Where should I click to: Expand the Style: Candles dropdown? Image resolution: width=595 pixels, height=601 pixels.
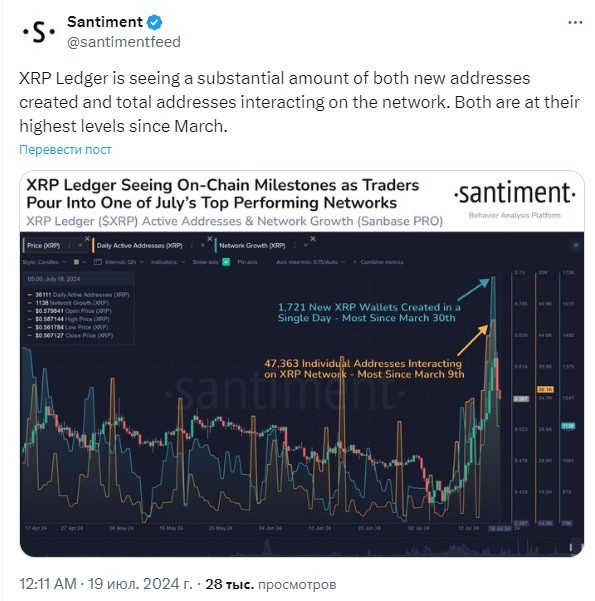(44, 262)
